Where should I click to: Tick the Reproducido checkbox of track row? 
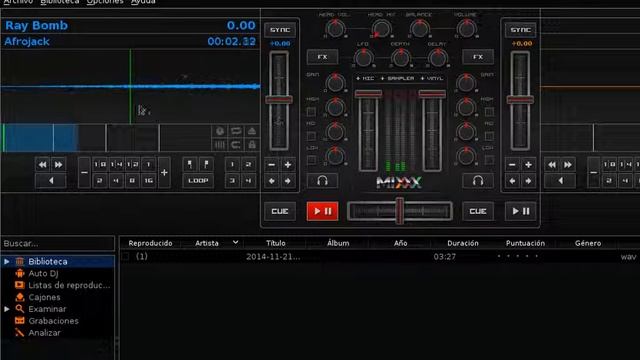click(126, 256)
